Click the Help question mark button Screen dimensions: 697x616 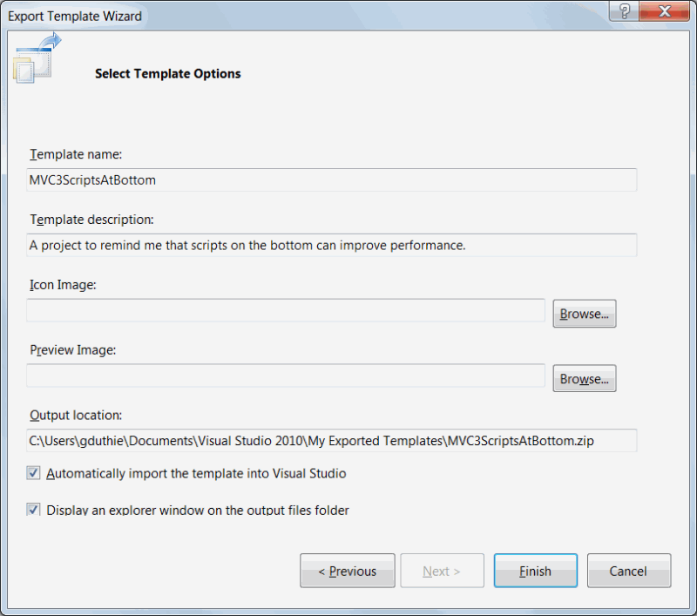pos(625,11)
